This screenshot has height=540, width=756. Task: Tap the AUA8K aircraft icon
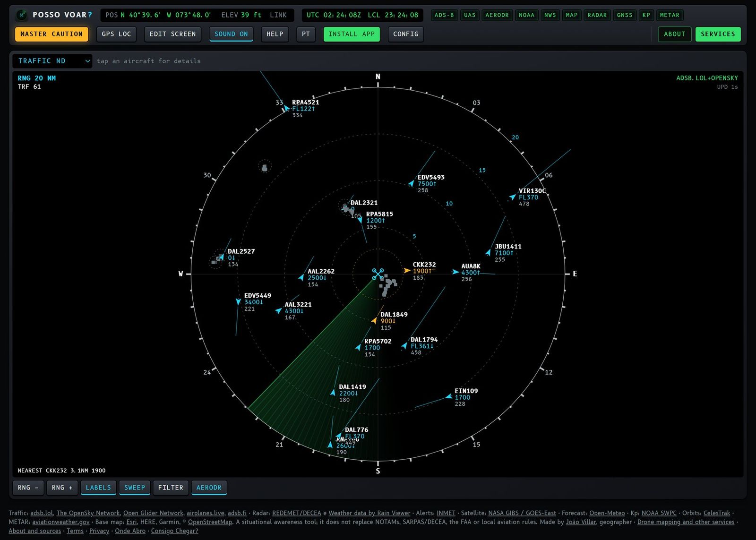455,272
